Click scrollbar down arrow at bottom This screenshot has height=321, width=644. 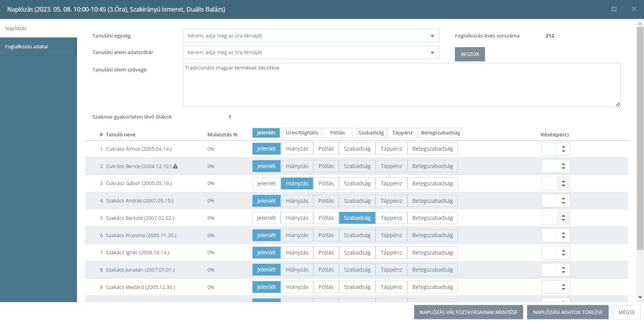point(640,297)
